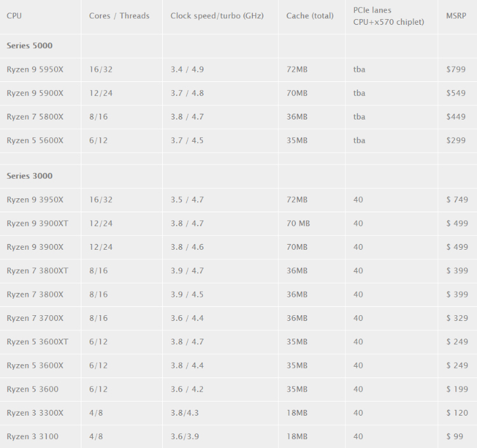Viewport: 477px width, 448px height.
Task: Select the Clock speed/turbo (GHz) header
Action: 217,16
